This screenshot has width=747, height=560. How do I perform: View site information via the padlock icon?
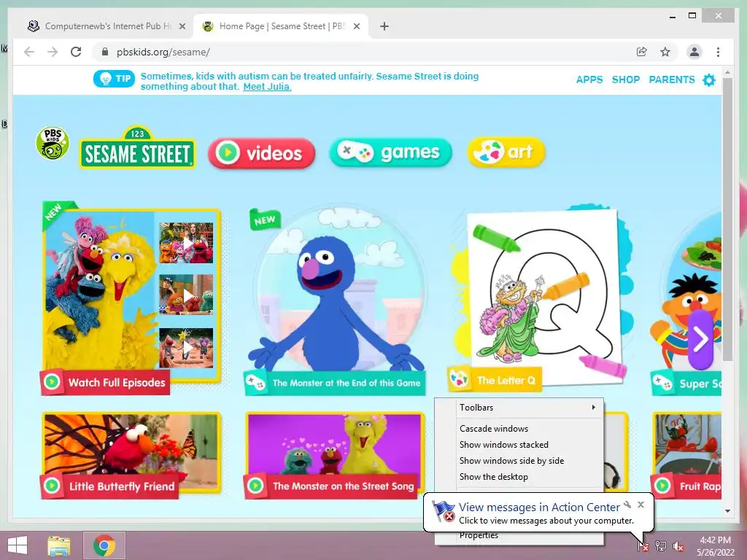105,52
